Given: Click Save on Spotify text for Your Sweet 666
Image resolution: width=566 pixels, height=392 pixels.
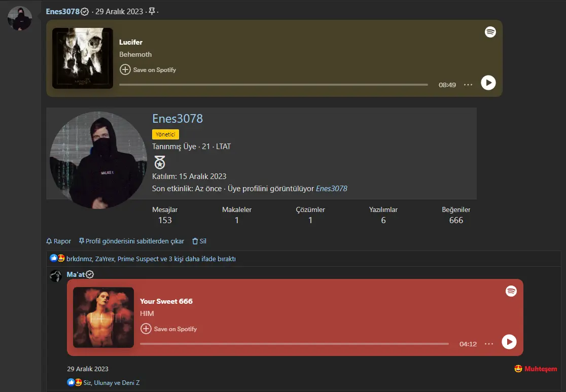Looking at the screenshot, I should pos(175,329).
